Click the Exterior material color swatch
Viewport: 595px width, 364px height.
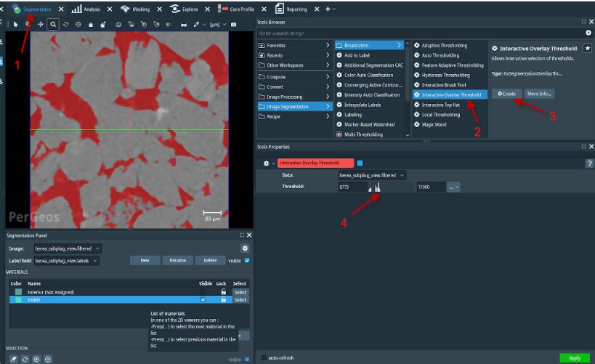18,292
